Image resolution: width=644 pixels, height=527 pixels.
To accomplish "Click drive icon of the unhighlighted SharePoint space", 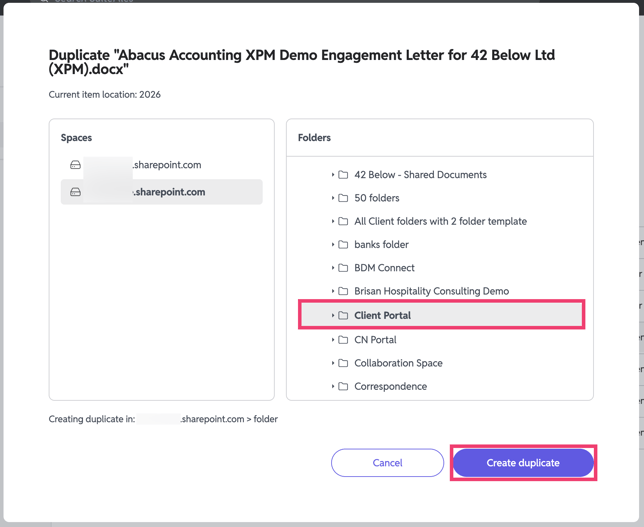I will tap(75, 165).
